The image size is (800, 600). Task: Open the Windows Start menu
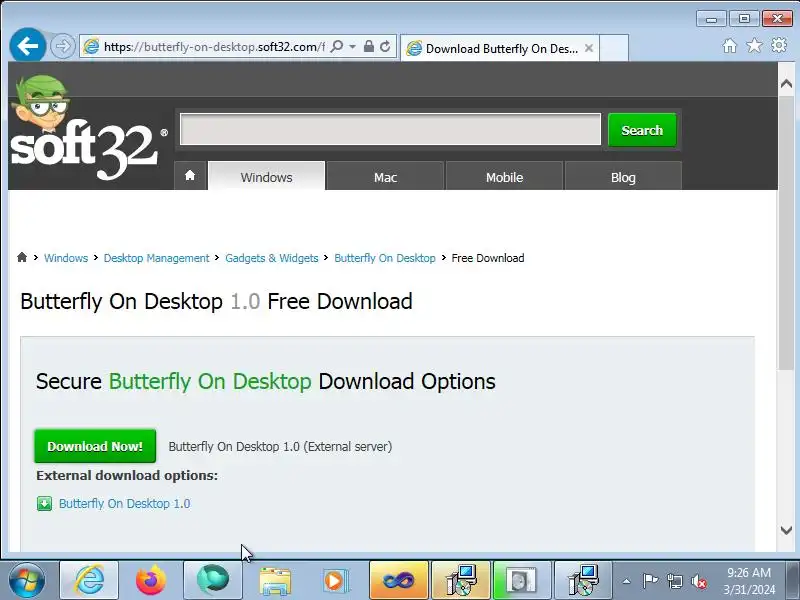[27, 580]
